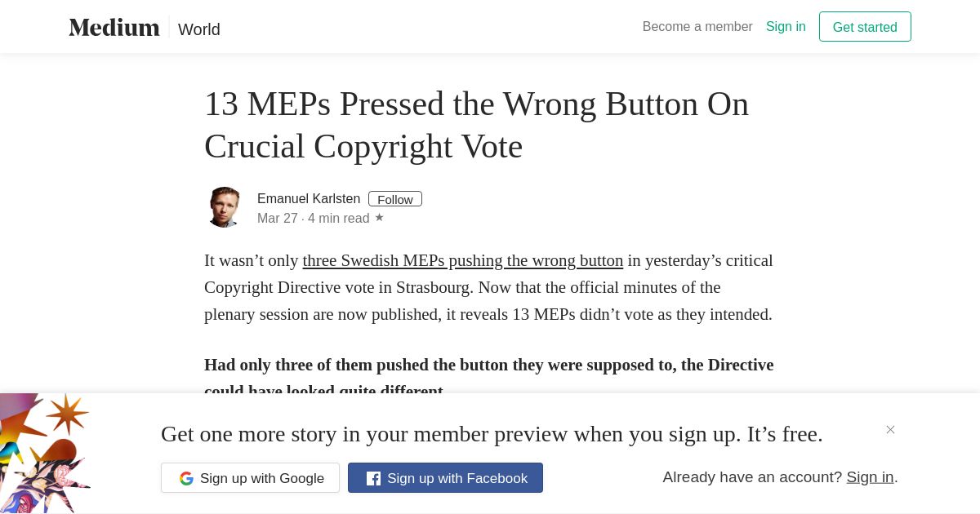Dismiss the signup banner with the X
The width and height of the screenshot is (980, 514).
coord(890,429)
